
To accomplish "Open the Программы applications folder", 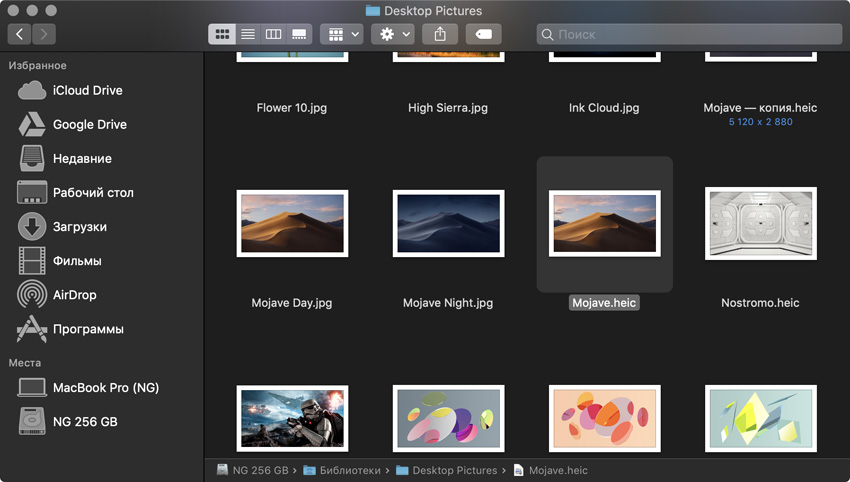I will [x=88, y=329].
